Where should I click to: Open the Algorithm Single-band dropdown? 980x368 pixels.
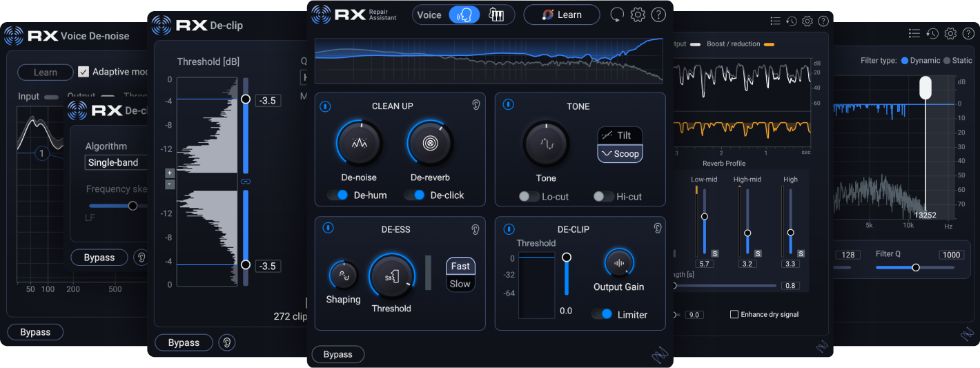click(117, 162)
